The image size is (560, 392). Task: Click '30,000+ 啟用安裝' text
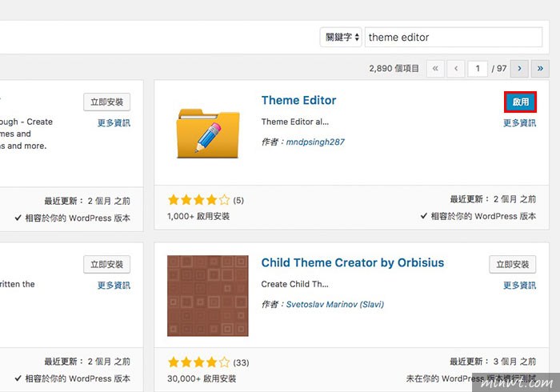click(202, 378)
